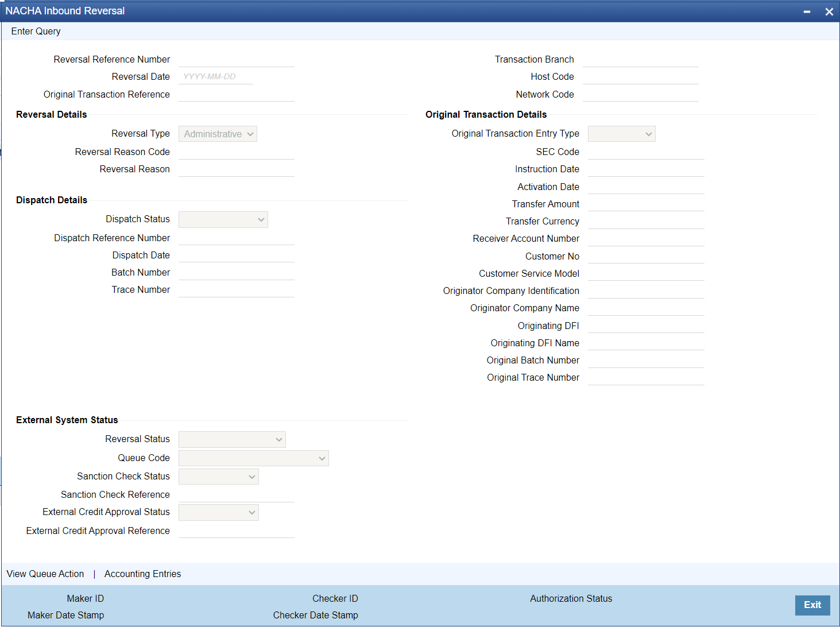The width and height of the screenshot is (840, 627).
Task: Expand the Queue Code dropdown
Action: (254, 458)
